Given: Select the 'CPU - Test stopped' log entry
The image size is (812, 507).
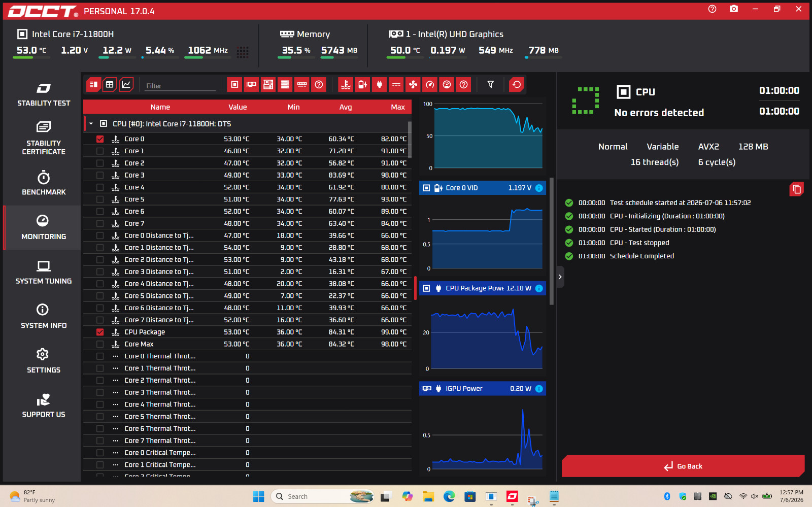Looking at the screenshot, I should tap(639, 243).
